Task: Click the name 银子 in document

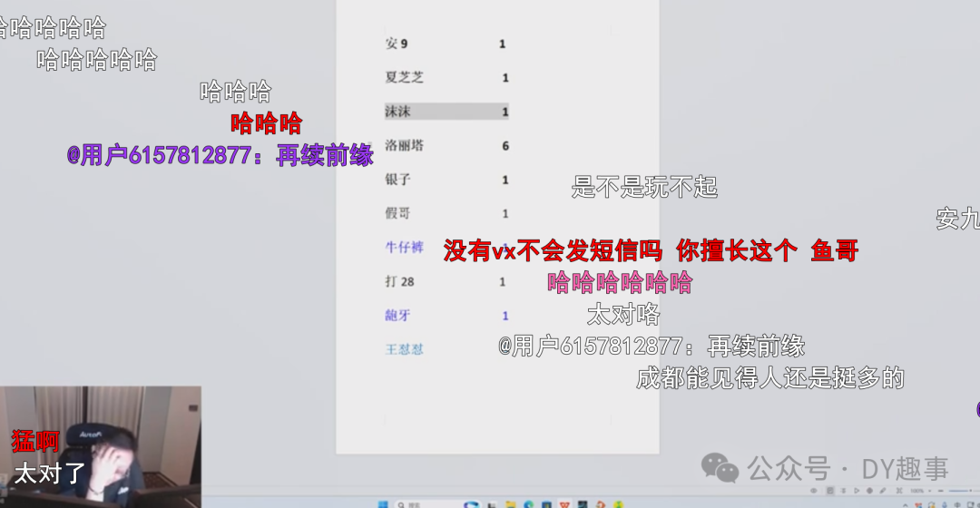Action: (397, 180)
